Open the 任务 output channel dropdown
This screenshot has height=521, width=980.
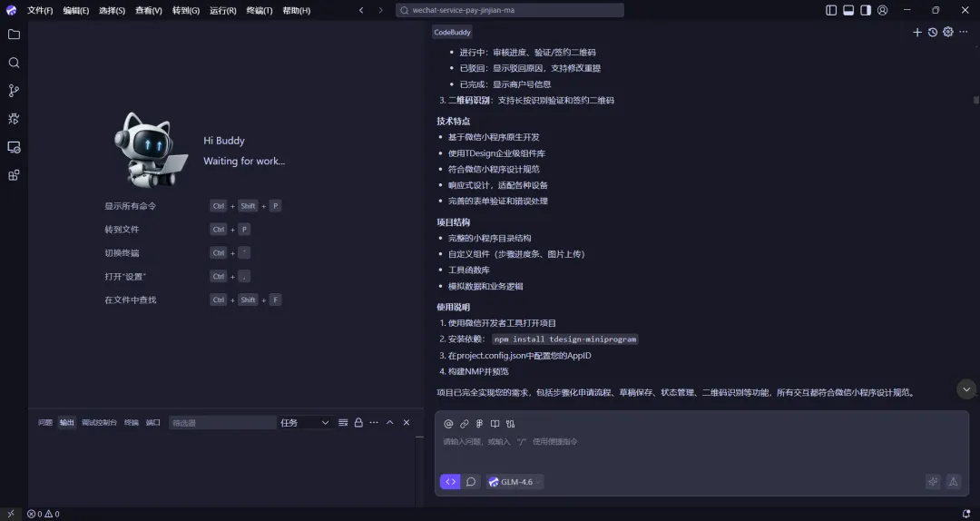(x=304, y=423)
